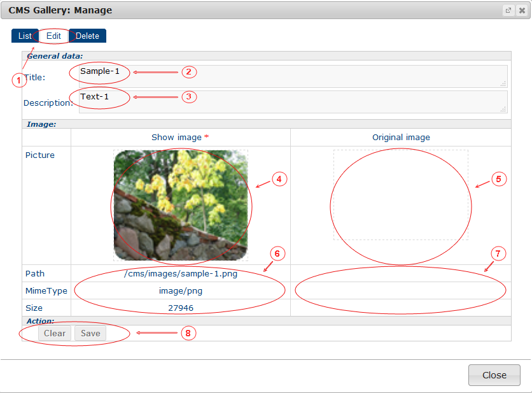Click the empty Original image placeholder
The width and height of the screenshot is (532, 393).
(400, 195)
